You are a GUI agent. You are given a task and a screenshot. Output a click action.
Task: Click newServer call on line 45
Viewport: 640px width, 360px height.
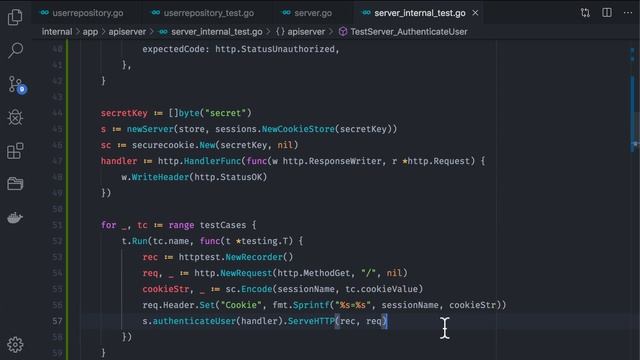click(150, 129)
